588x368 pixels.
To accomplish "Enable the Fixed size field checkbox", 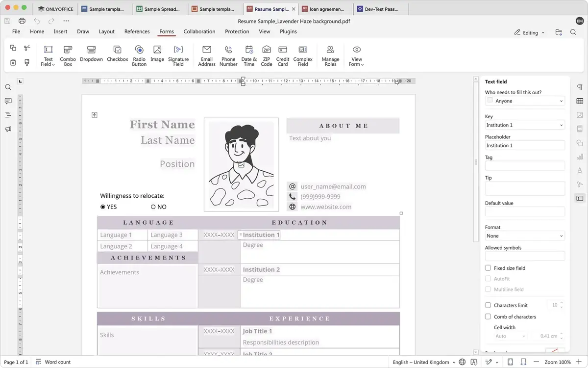I will pos(488,268).
